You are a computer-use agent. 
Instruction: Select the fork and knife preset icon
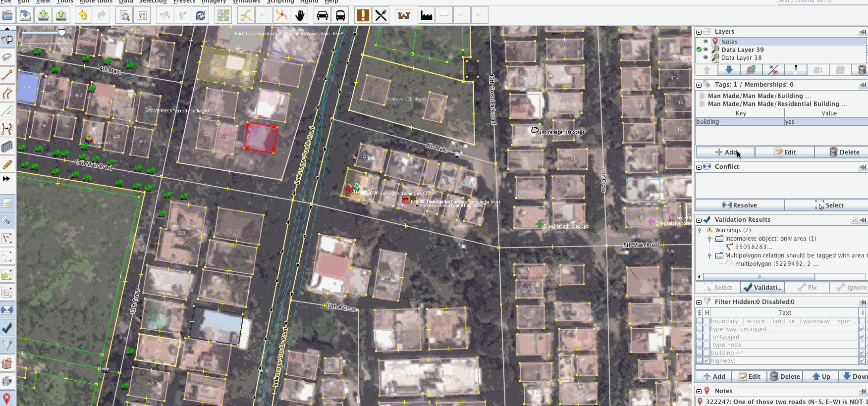coord(381,15)
